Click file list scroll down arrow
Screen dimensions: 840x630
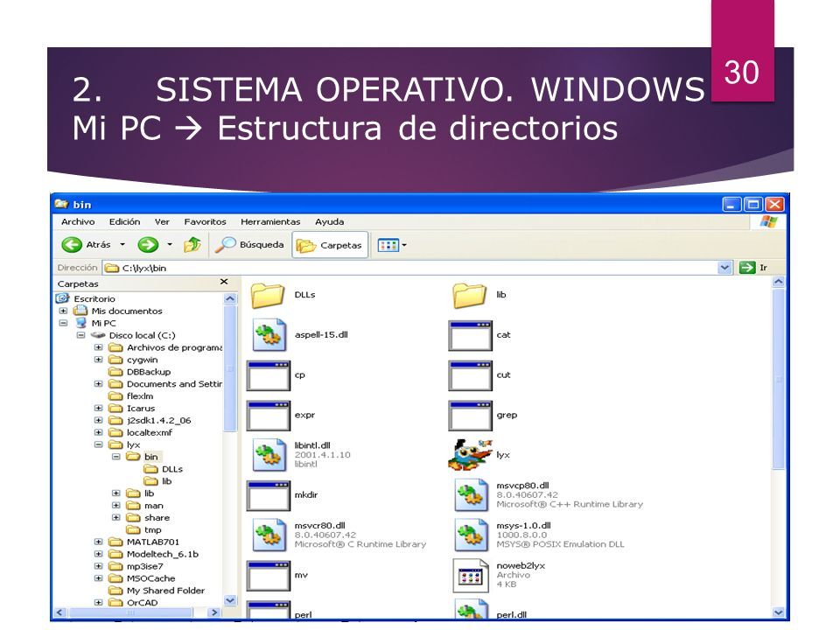click(779, 612)
